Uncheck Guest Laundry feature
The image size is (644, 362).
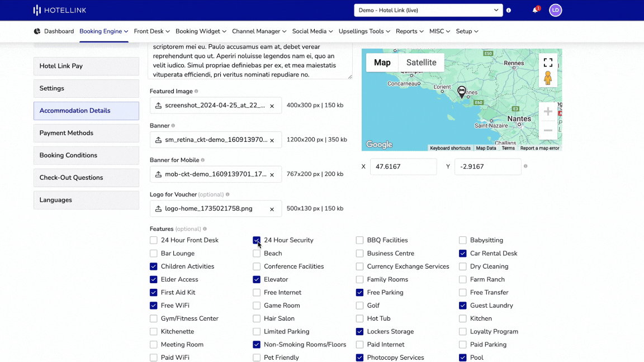click(463, 306)
